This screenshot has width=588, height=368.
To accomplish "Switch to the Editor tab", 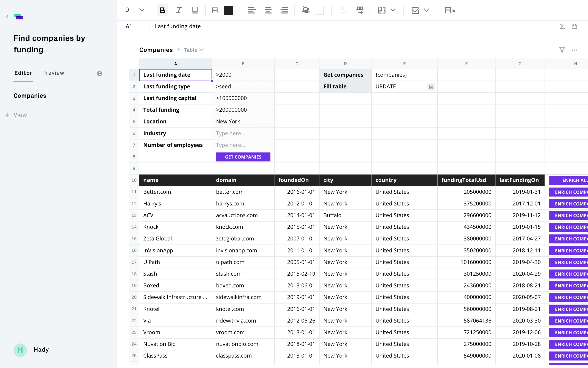I will tap(23, 73).
